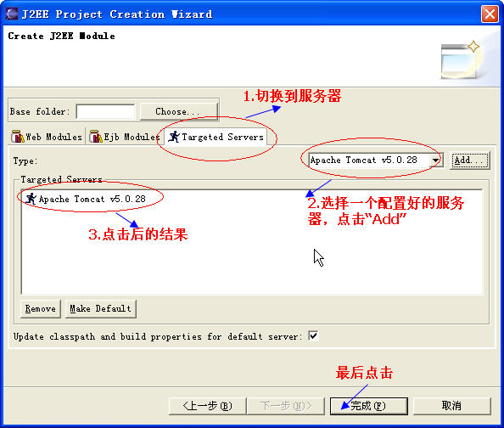Click the wizard banner window graphic
Image resolution: width=504 pixels, height=428 pixels.
[460, 60]
